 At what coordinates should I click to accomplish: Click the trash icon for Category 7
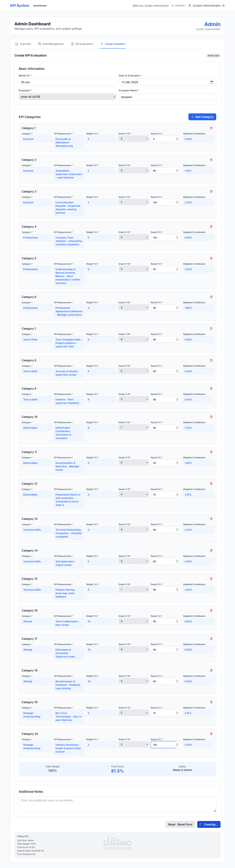[x=211, y=329]
